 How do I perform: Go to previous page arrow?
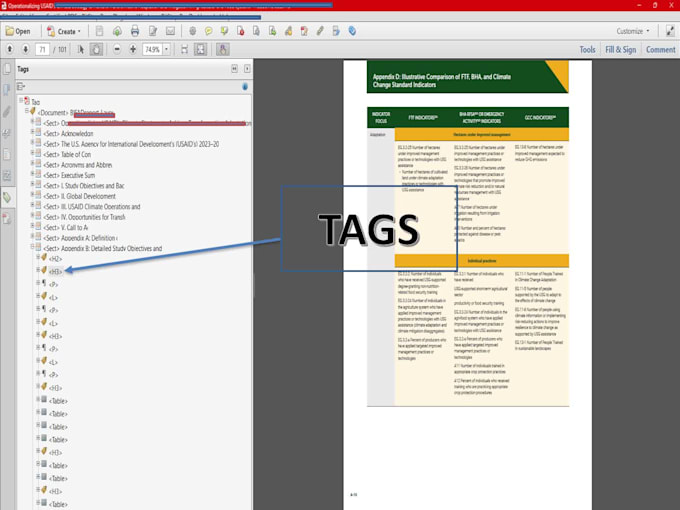click(10, 49)
